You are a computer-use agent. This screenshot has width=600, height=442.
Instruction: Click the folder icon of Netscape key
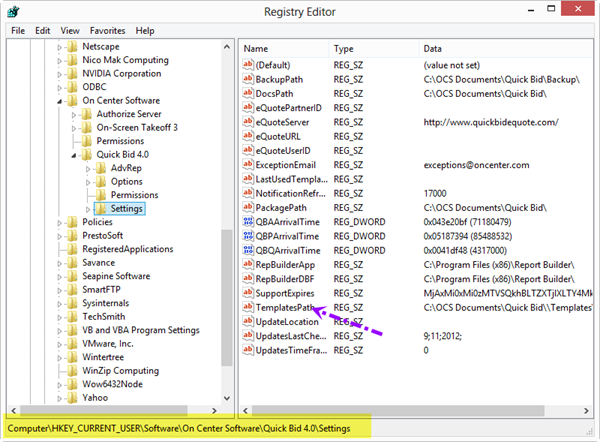72,47
